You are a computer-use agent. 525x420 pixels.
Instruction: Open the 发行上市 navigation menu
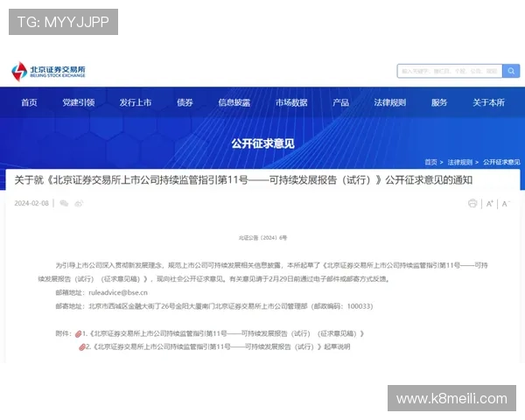(136, 102)
